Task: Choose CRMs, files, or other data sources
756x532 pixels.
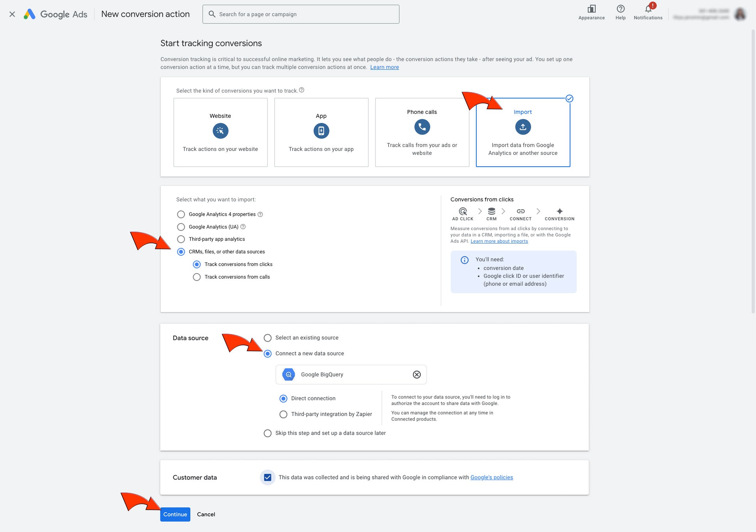Action: [181, 252]
